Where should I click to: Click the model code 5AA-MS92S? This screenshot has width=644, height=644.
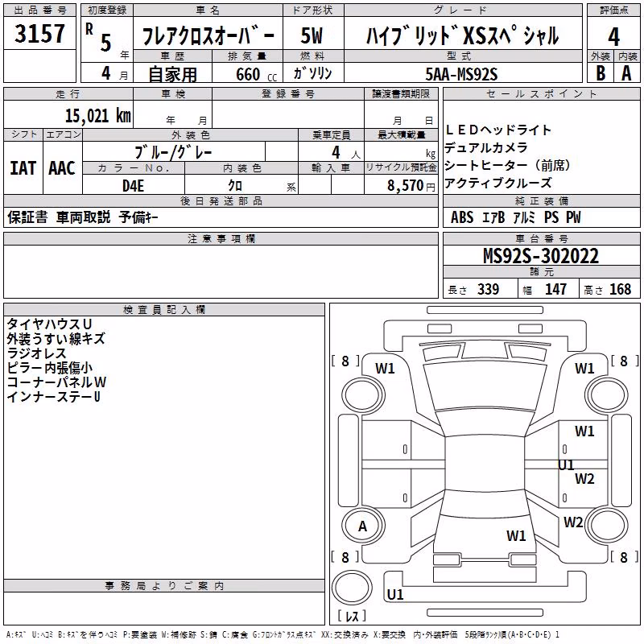461,74
